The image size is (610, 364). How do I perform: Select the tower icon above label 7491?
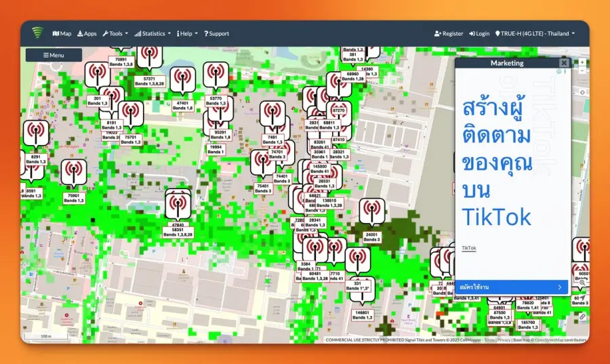click(272, 114)
